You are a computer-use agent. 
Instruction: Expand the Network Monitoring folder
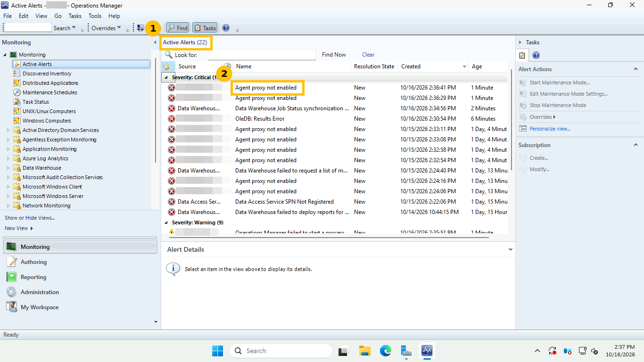(x=8, y=206)
